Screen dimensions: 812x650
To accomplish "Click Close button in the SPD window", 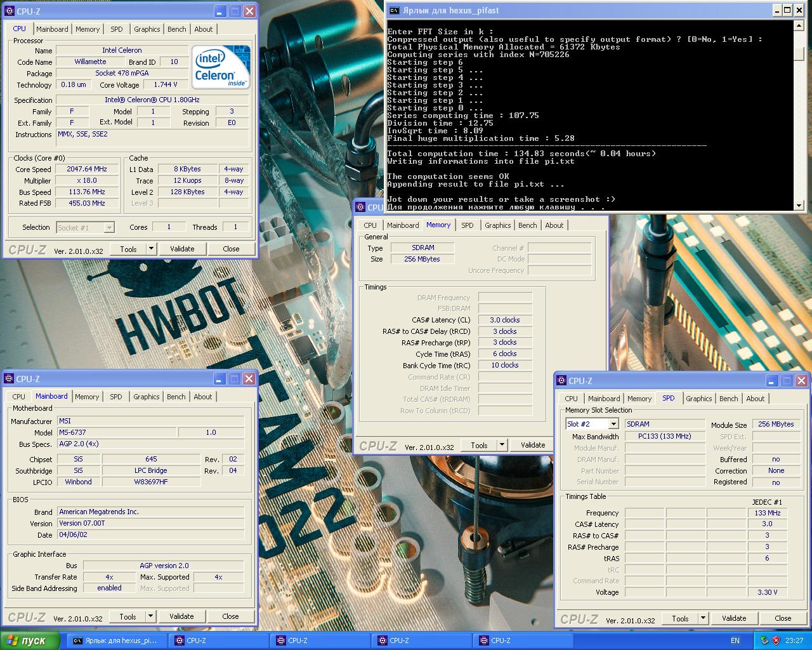I will [x=783, y=618].
